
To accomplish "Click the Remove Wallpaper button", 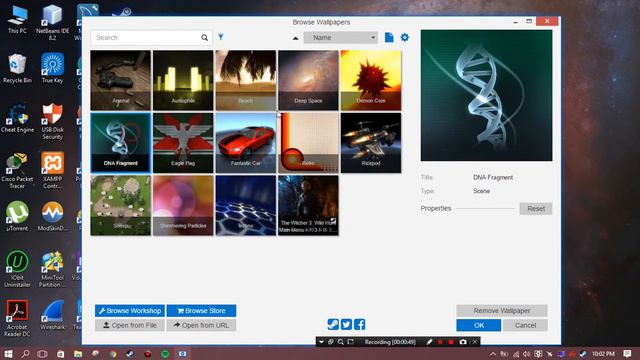I will coord(502,311).
